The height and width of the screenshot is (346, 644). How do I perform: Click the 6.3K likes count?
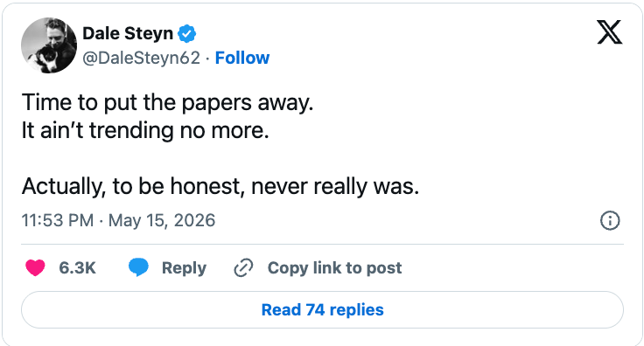coord(77,268)
